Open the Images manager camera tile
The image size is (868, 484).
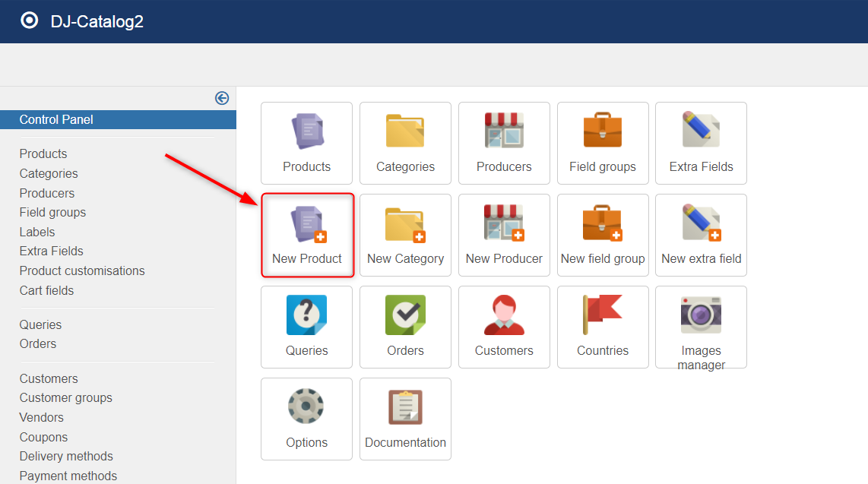[x=702, y=327]
